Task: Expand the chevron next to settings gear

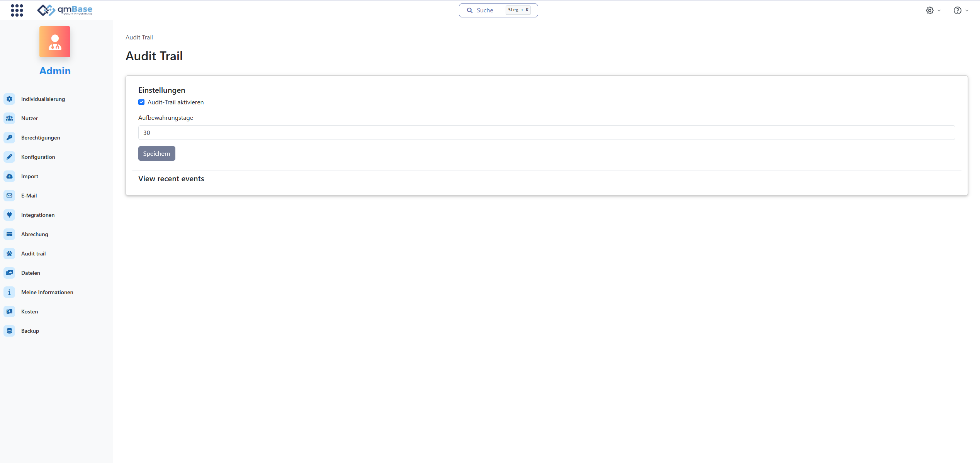Action: tap(939, 10)
